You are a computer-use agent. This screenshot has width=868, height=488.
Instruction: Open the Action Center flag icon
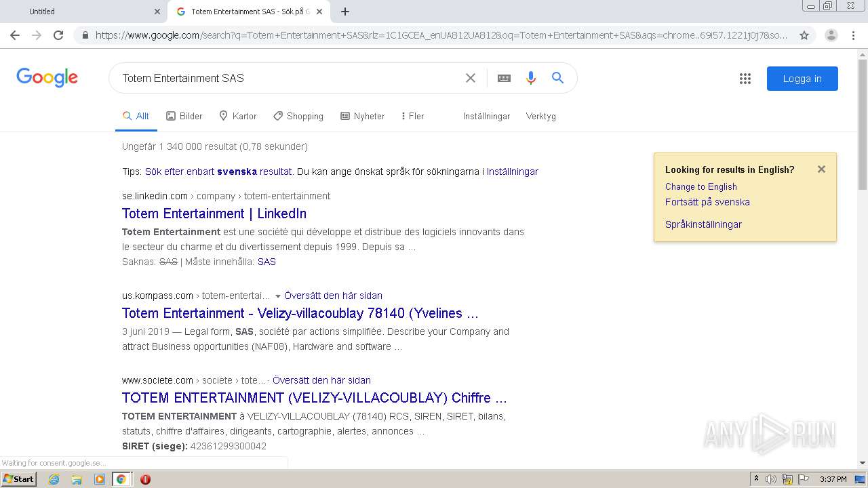tap(803, 479)
